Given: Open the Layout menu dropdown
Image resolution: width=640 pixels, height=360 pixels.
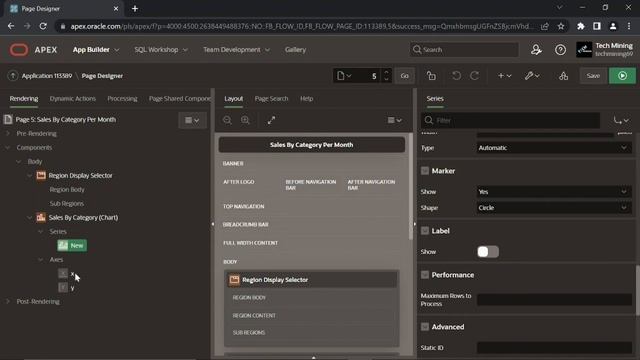Looking at the screenshot, I should pos(395,120).
